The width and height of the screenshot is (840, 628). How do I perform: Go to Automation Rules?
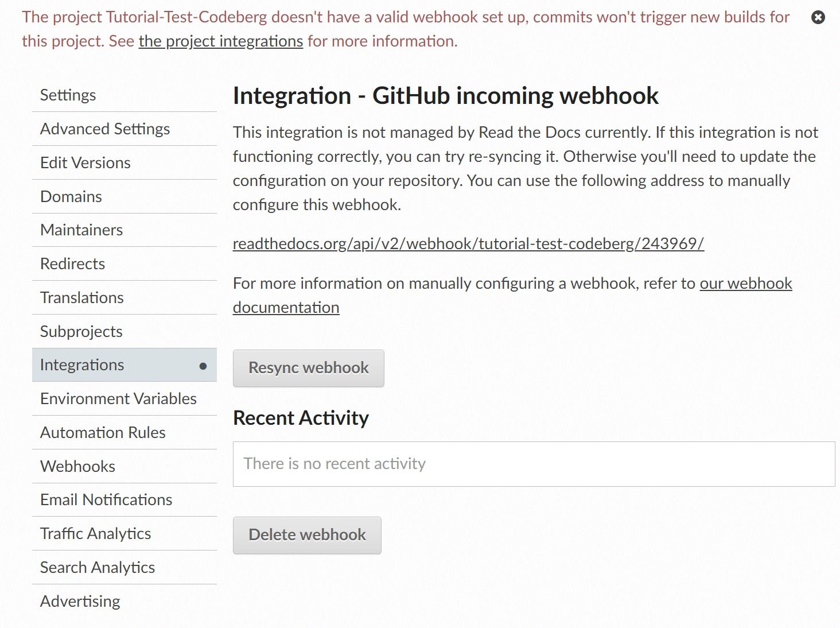click(102, 432)
